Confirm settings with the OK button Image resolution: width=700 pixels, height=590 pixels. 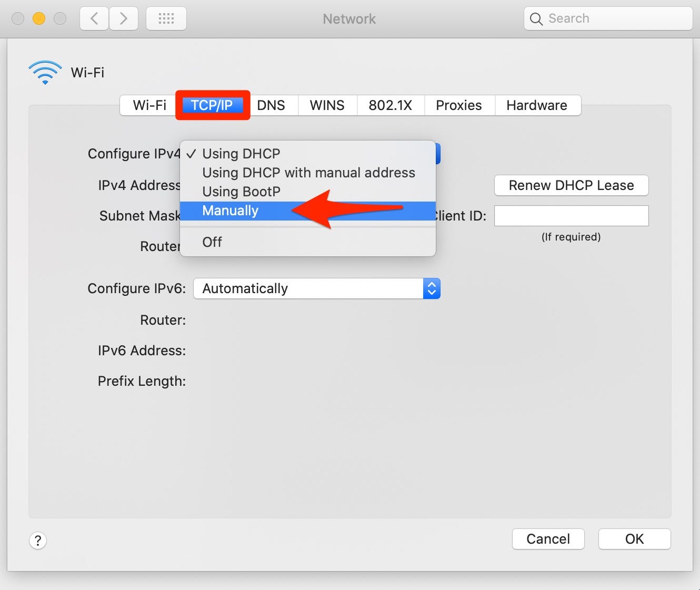point(635,539)
